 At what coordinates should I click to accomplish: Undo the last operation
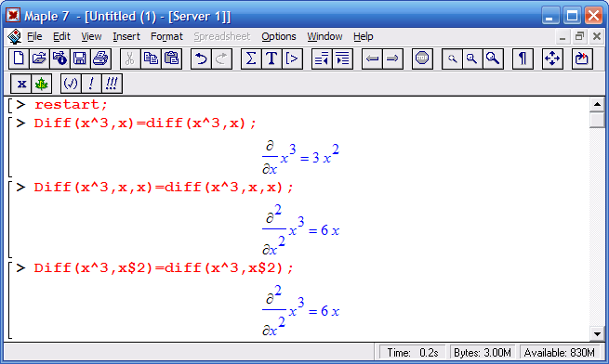coord(201,59)
